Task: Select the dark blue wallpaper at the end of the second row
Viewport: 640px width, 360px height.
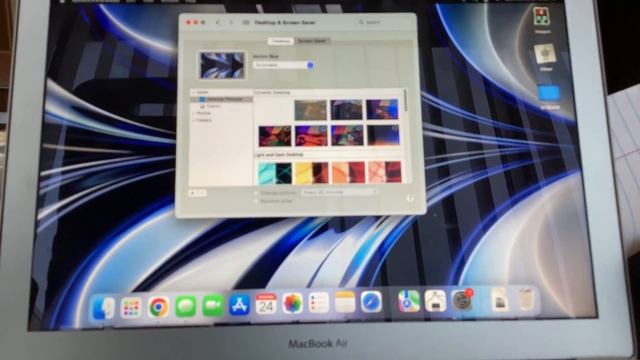Action: pos(383,135)
